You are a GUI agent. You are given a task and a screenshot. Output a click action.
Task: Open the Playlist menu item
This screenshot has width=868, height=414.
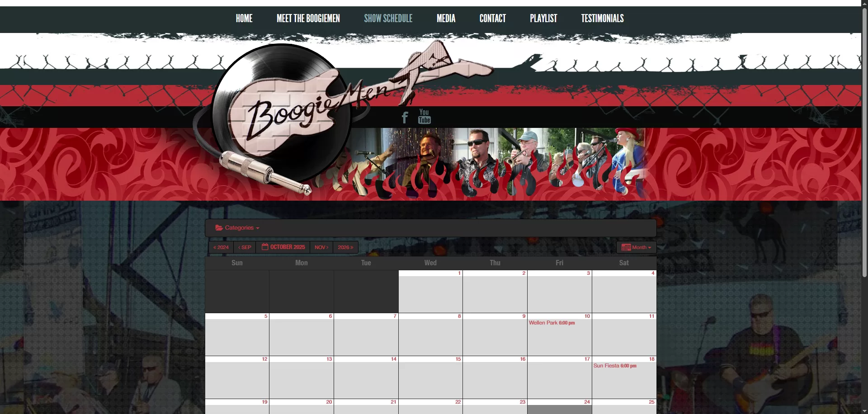tap(543, 19)
